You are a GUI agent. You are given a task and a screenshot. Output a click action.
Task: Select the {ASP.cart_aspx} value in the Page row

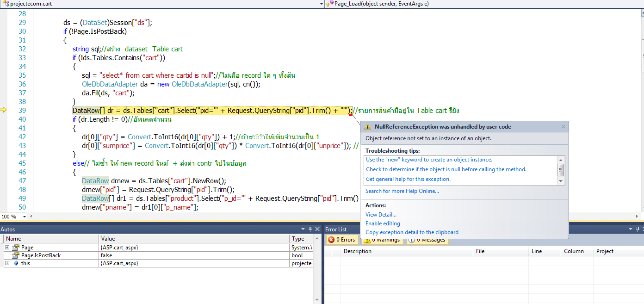(119, 248)
